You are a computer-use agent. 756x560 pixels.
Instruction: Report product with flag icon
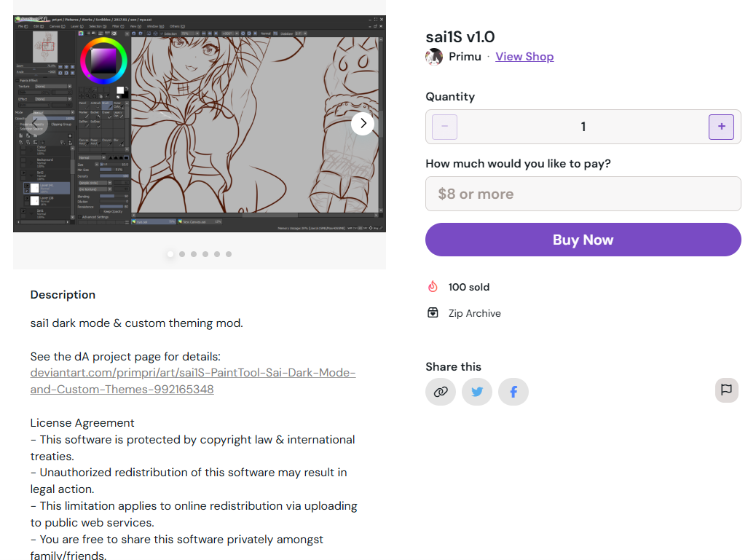point(727,390)
